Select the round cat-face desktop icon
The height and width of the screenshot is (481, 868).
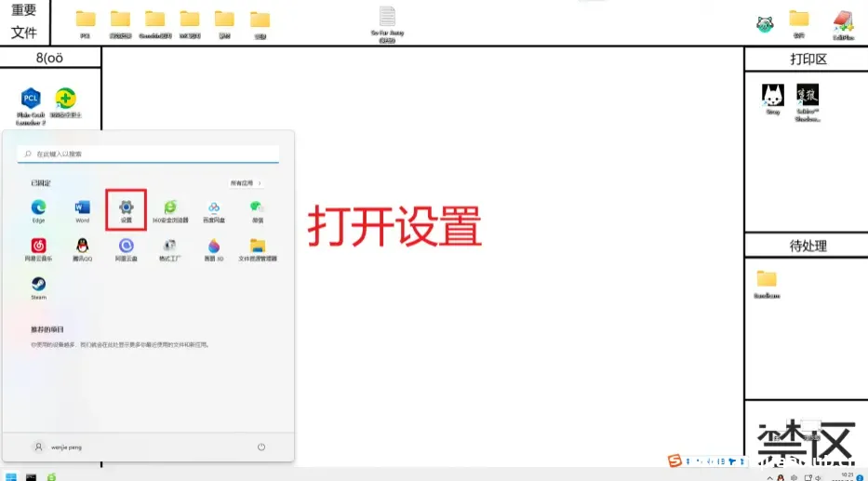coord(765,24)
